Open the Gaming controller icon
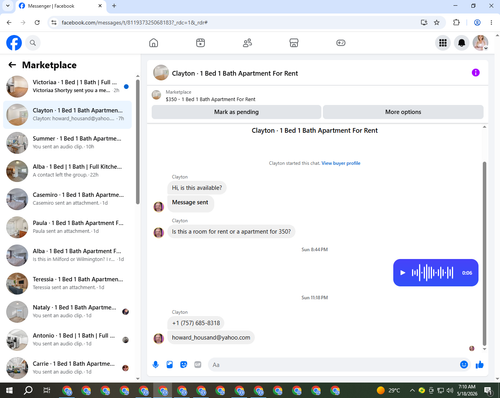500x398 pixels. (341, 43)
